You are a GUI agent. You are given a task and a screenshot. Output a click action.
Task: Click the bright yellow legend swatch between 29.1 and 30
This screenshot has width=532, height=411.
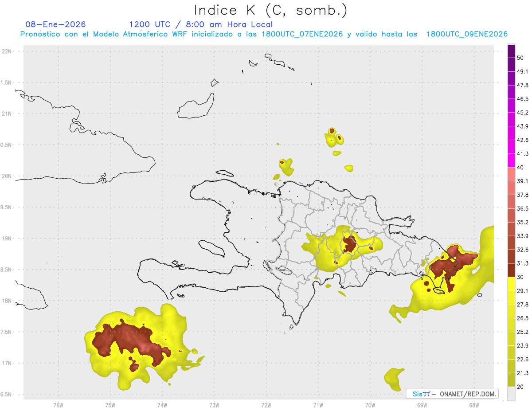[x=511, y=284]
